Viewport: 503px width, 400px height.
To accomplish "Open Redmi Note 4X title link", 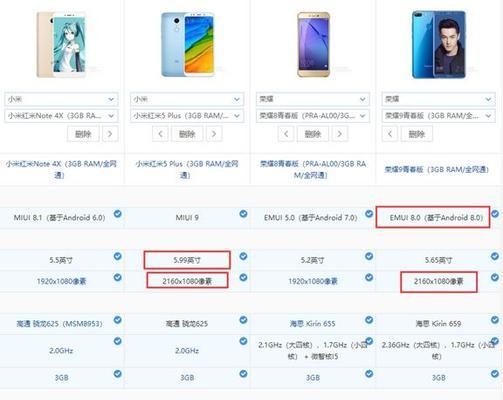I will (61, 169).
